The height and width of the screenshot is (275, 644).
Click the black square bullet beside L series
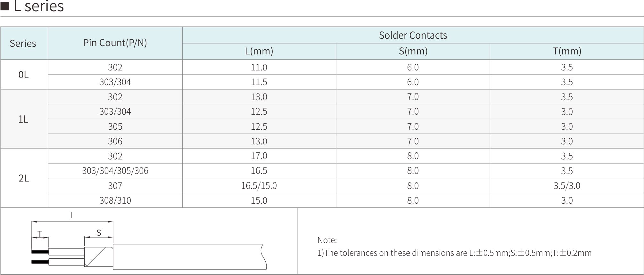click(5, 6)
